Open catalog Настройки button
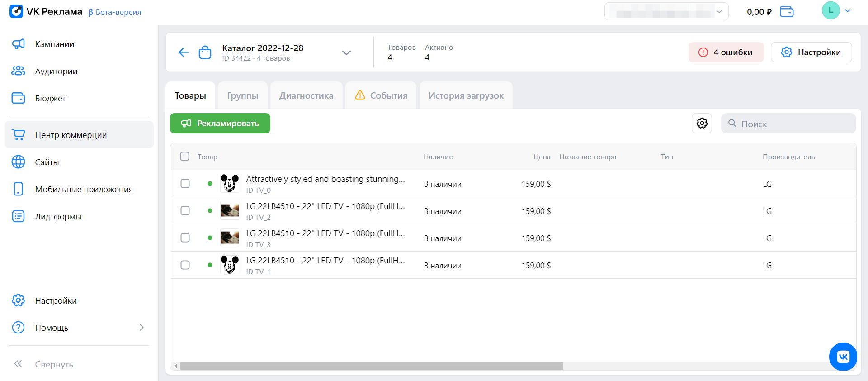 click(x=811, y=52)
